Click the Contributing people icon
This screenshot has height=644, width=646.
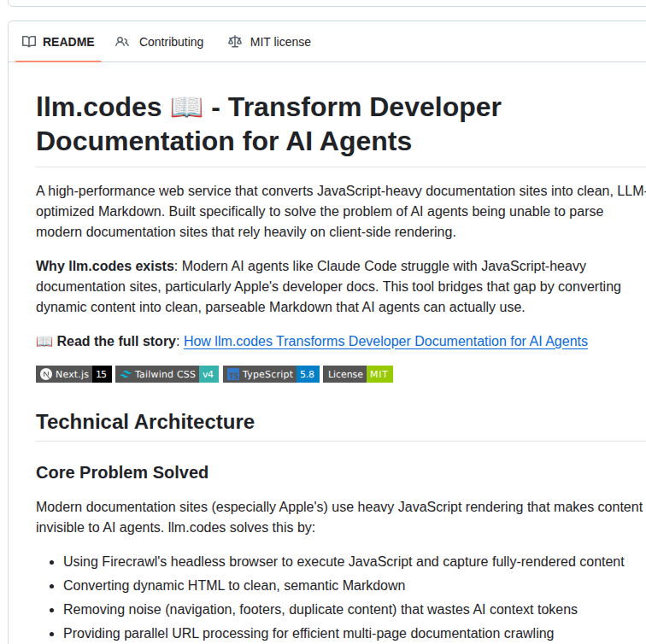pyautogui.click(x=122, y=42)
